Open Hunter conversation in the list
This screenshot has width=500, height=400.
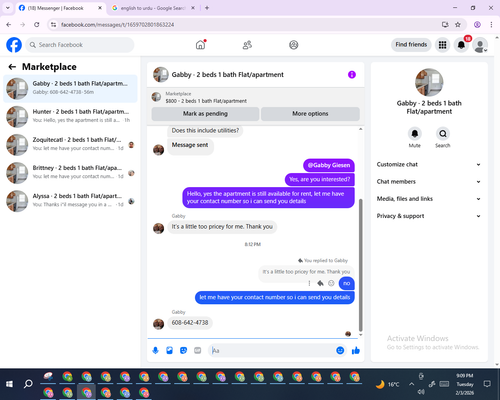point(70,116)
